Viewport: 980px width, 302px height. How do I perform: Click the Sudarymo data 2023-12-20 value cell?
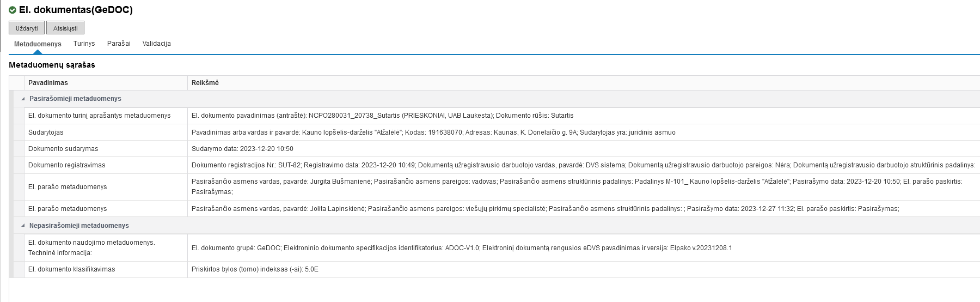click(242, 149)
